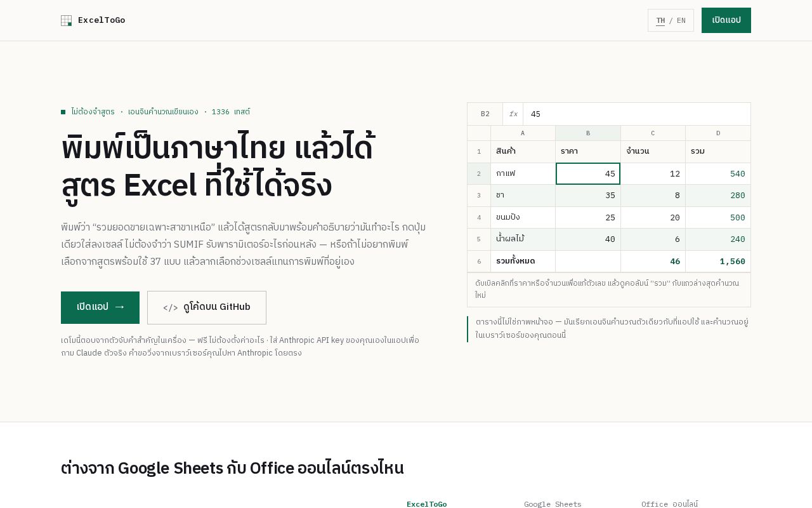Click the B2 cell reference box
This screenshot has height=508, width=812.
click(x=485, y=114)
